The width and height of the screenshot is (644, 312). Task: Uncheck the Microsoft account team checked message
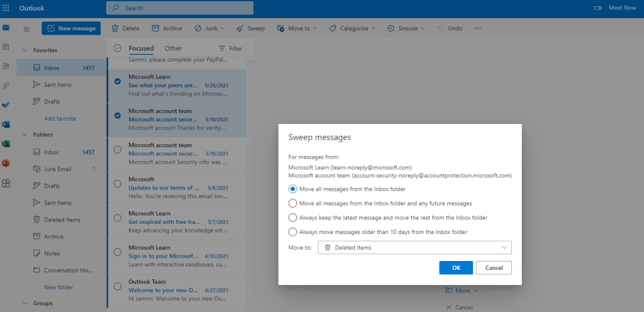[x=118, y=115]
